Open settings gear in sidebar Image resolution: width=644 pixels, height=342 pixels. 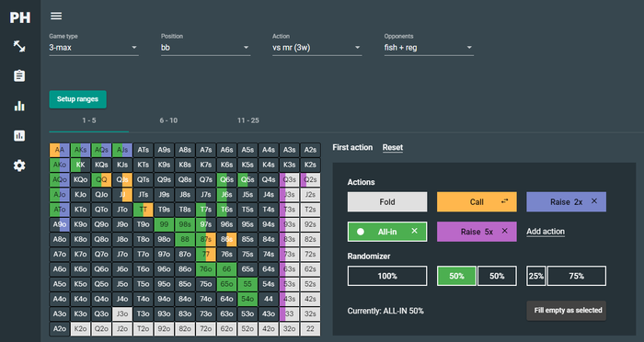19,165
